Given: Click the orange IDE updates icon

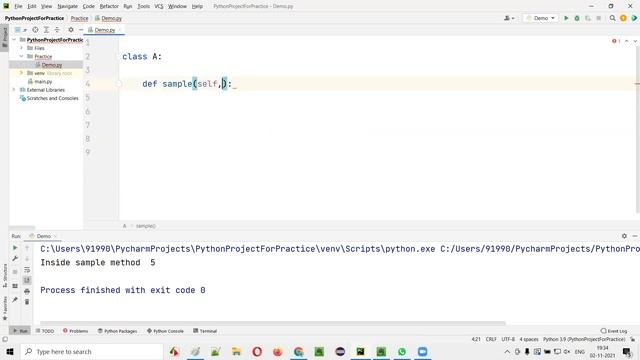Looking at the screenshot, I should coord(623,18).
